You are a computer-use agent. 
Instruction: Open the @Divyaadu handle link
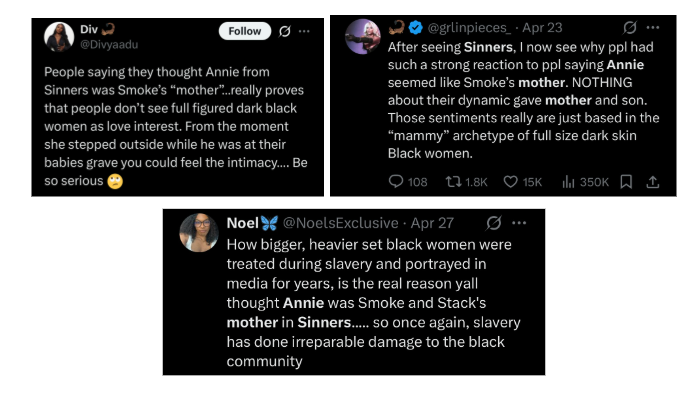(109, 45)
